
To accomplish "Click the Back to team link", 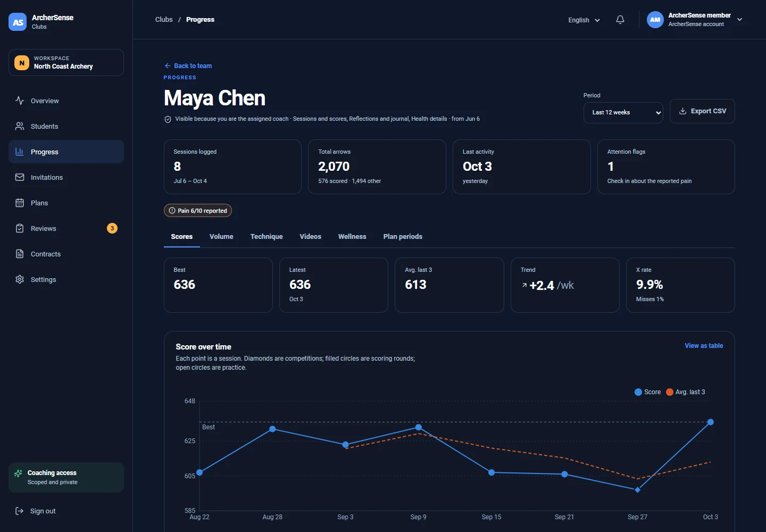I will coord(188,66).
